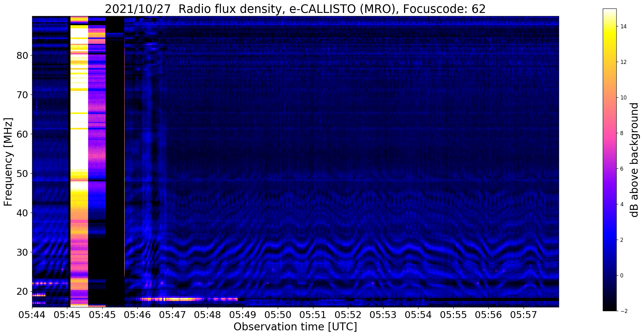Click x-axis time label 05:53
The image size is (644, 336).
click(383, 314)
